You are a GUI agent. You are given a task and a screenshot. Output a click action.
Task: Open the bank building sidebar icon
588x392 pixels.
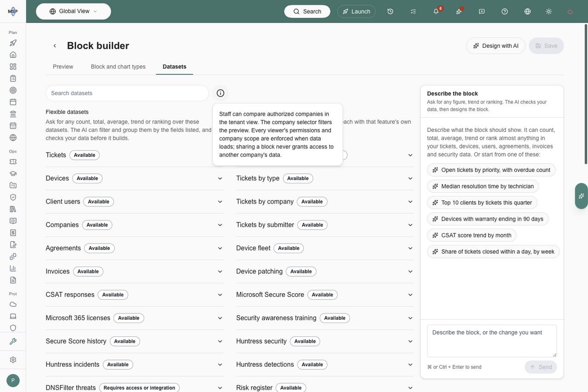pyautogui.click(x=13, y=114)
